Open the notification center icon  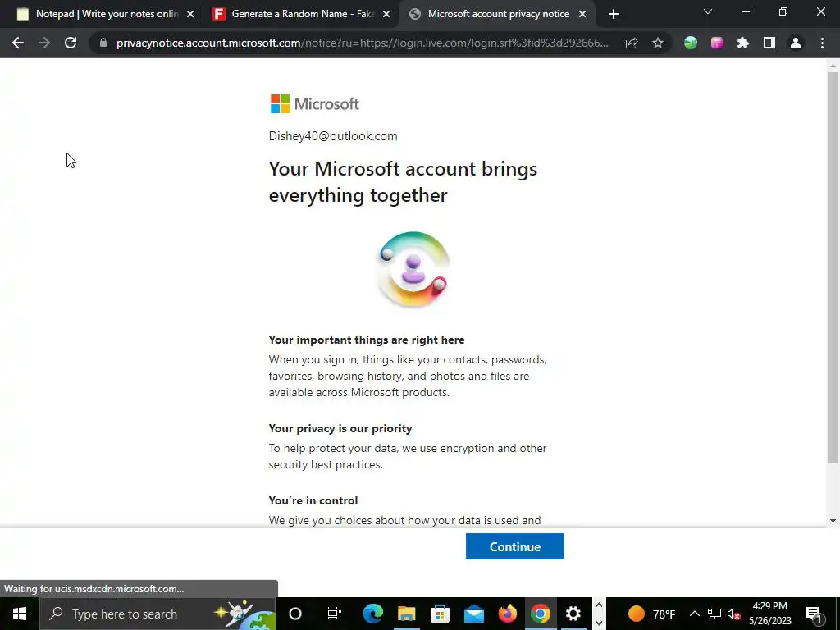[x=814, y=614]
